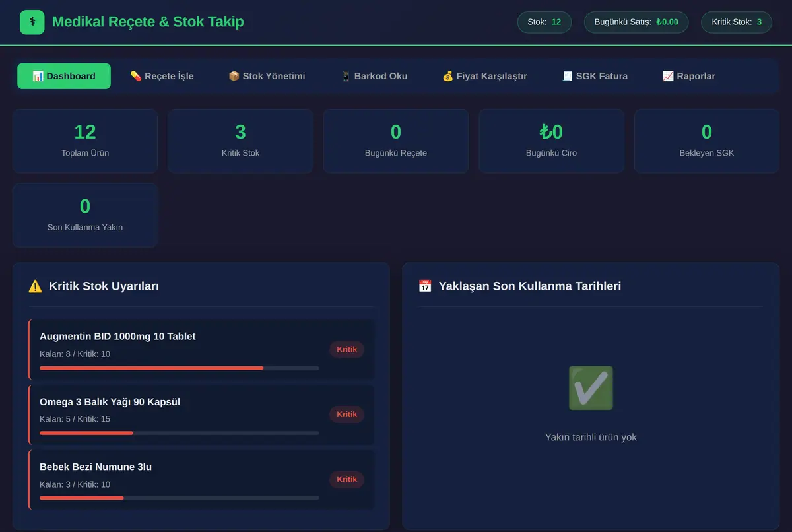Image resolution: width=792 pixels, height=532 pixels.
Task: Click the Omega 3 Balık Yağı 90 Kapsül name
Action: pos(110,402)
